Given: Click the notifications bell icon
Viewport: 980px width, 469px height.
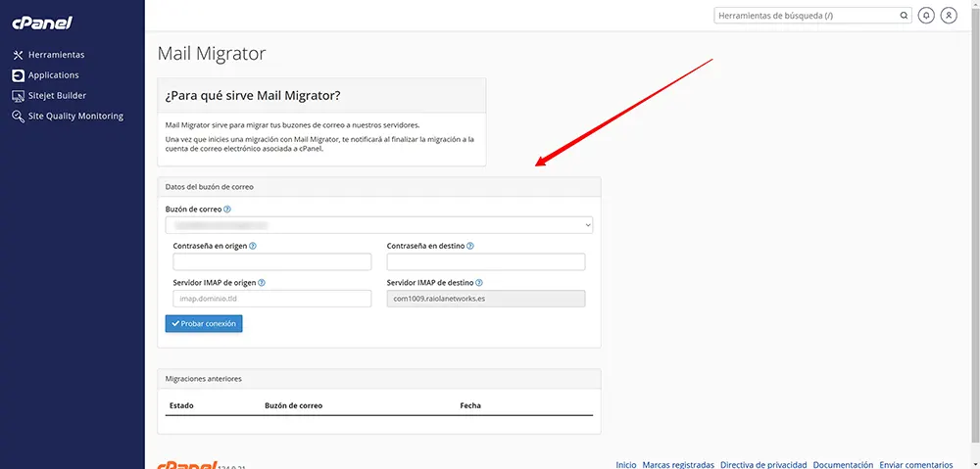Looking at the screenshot, I should pyautogui.click(x=926, y=16).
